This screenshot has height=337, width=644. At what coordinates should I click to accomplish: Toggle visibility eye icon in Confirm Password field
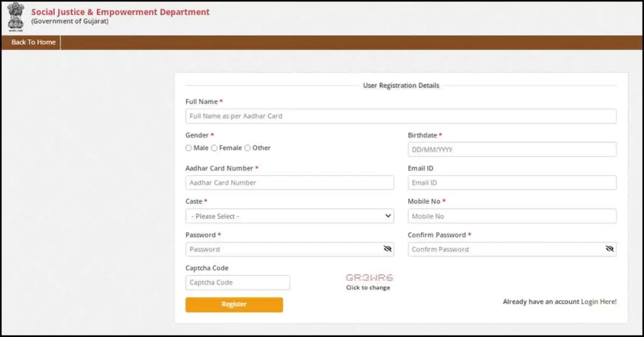click(x=609, y=249)
